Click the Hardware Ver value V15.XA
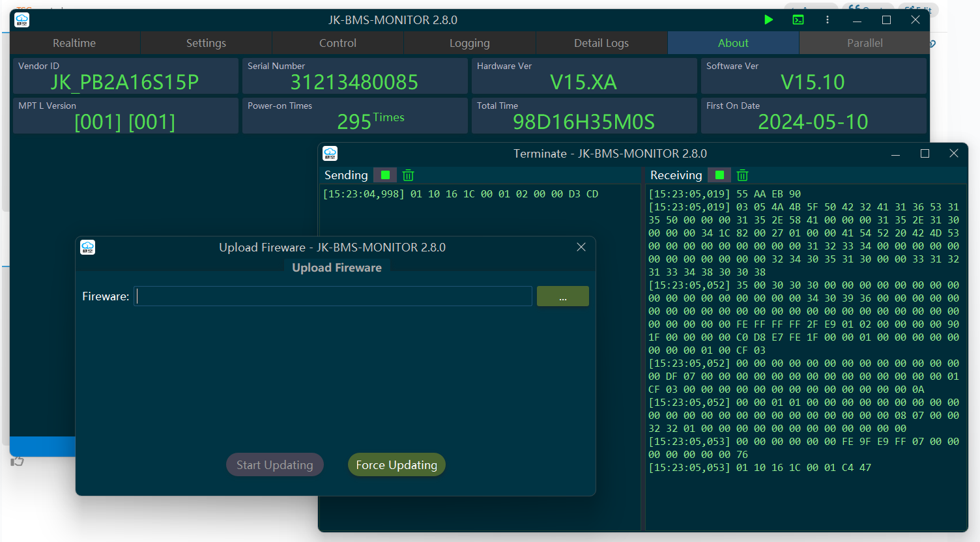Image resolution: width=980 pixels, height=542 pixels. [583, 83]
